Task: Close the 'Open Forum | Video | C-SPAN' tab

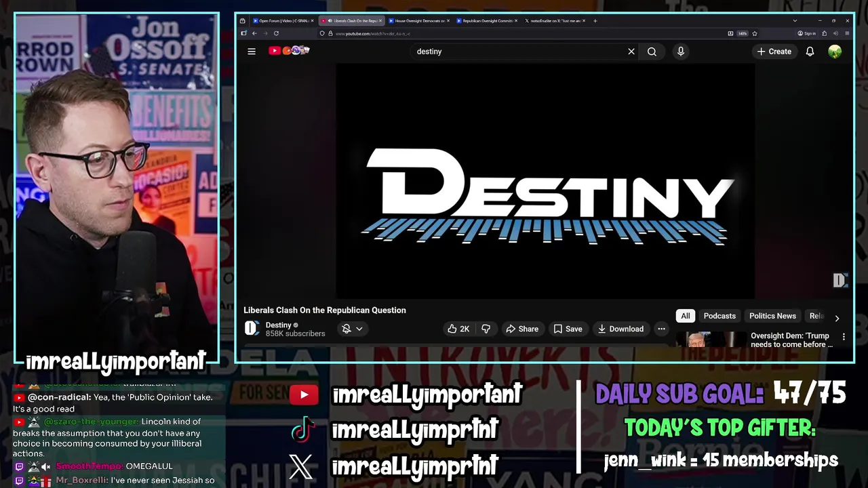Action: click(x=313, y=20)
